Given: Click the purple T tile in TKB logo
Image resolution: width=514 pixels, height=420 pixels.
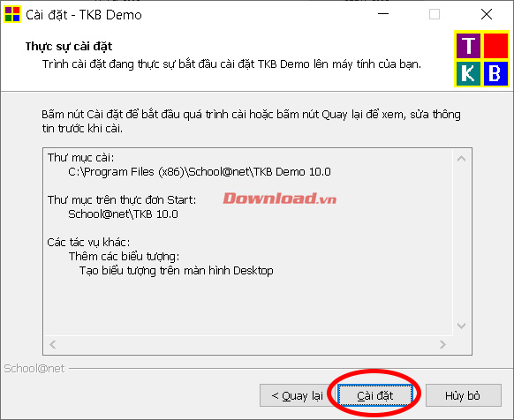Looking at the screenshot, I should [x=469, y=46].
